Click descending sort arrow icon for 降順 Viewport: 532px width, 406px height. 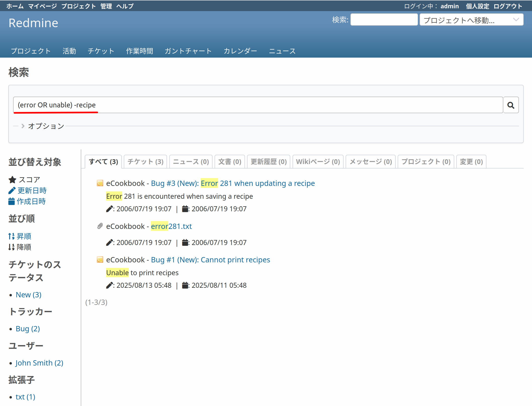coord(11,247)
